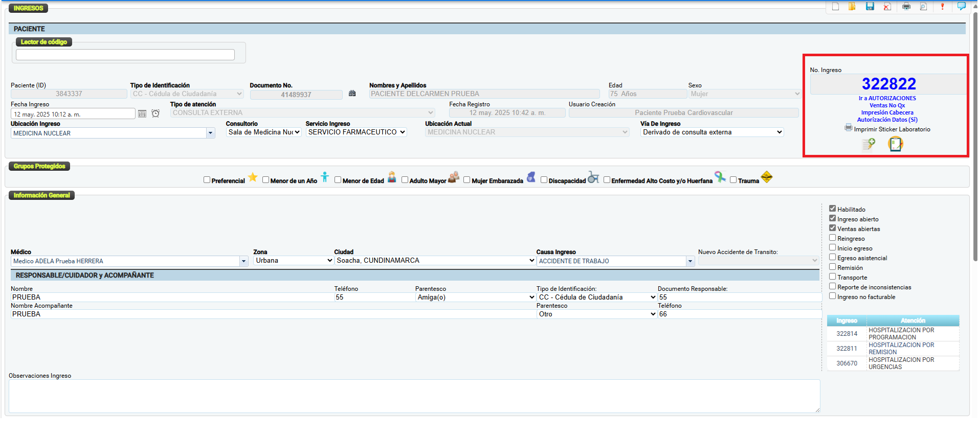Open the 'Impresión Cabecera' link
Image resolution: width=980 pixels, height=435 pixels.
(887, 112)
